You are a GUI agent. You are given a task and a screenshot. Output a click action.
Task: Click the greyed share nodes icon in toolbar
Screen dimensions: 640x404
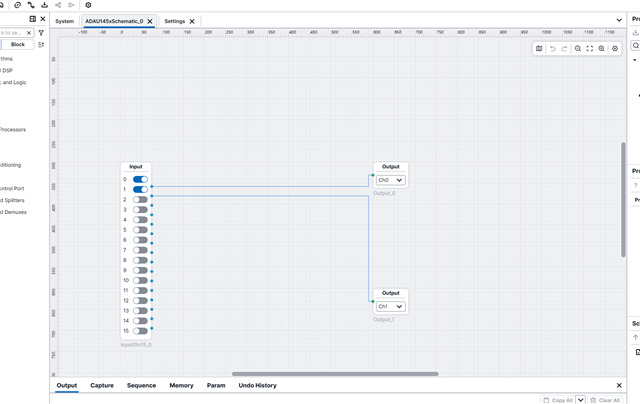point(58,5)
